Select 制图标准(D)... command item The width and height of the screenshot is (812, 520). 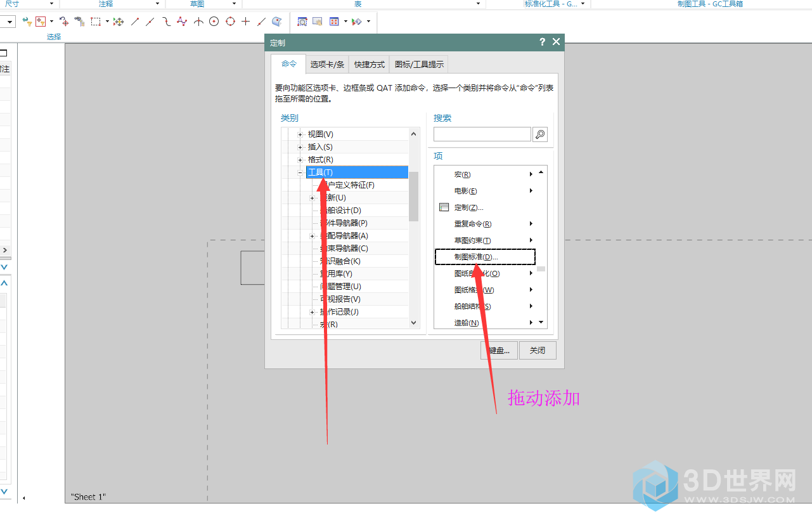pyautogui.click(x=485, y=257)
